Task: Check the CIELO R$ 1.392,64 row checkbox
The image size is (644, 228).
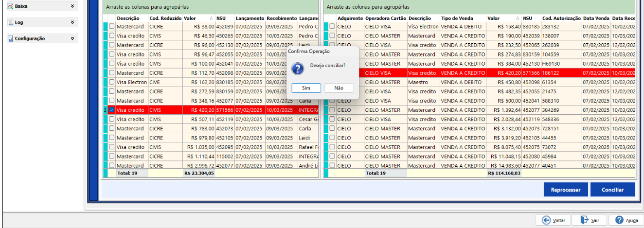Action: (x=332, y=110)
